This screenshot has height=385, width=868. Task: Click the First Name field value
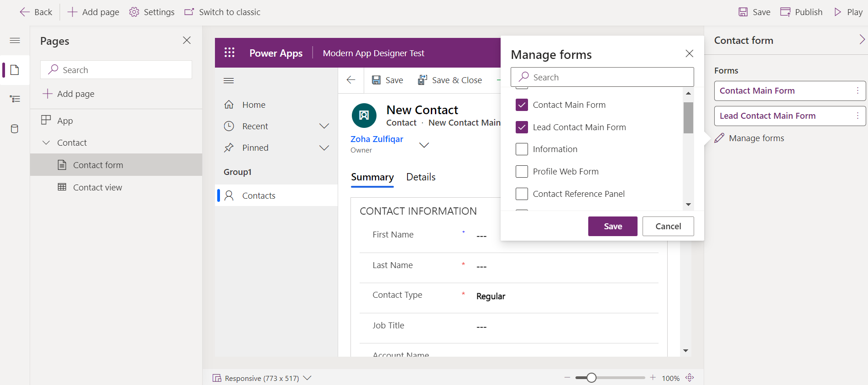[481, 236]
